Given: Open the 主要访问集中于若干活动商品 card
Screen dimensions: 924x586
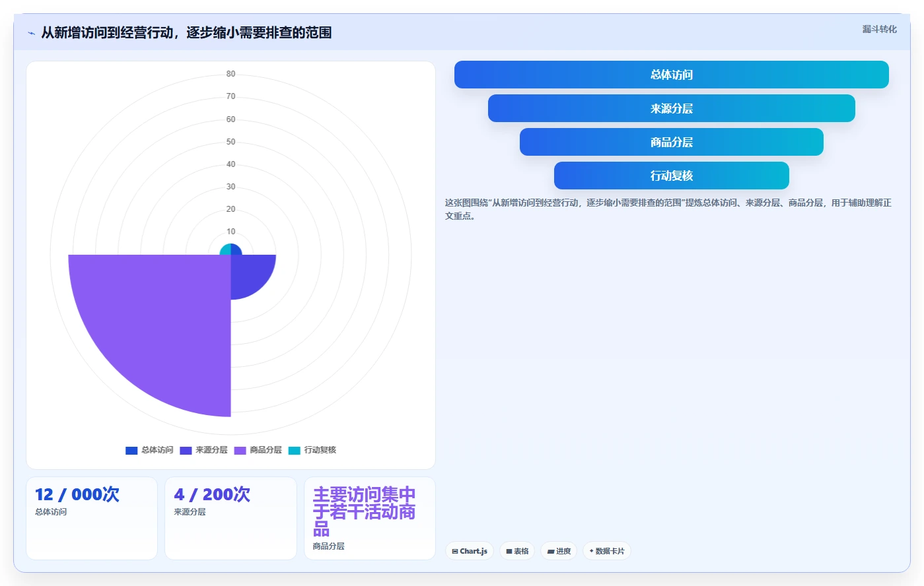Looking at the screenshot, I should click(x=370, y=518).
